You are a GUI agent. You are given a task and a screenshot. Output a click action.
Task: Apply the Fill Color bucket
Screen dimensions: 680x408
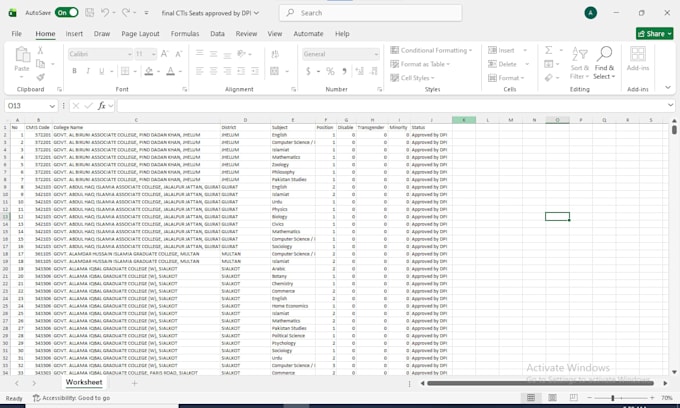pos(149,71)
